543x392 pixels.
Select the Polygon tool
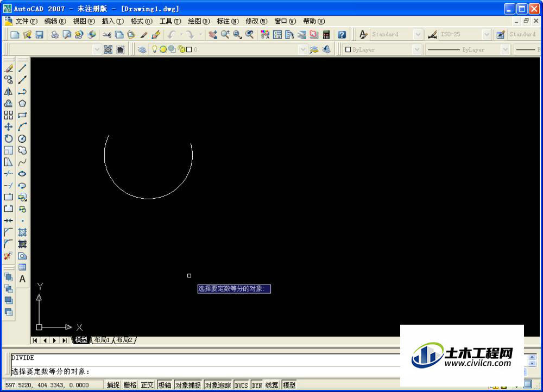(x=22, y=103)
